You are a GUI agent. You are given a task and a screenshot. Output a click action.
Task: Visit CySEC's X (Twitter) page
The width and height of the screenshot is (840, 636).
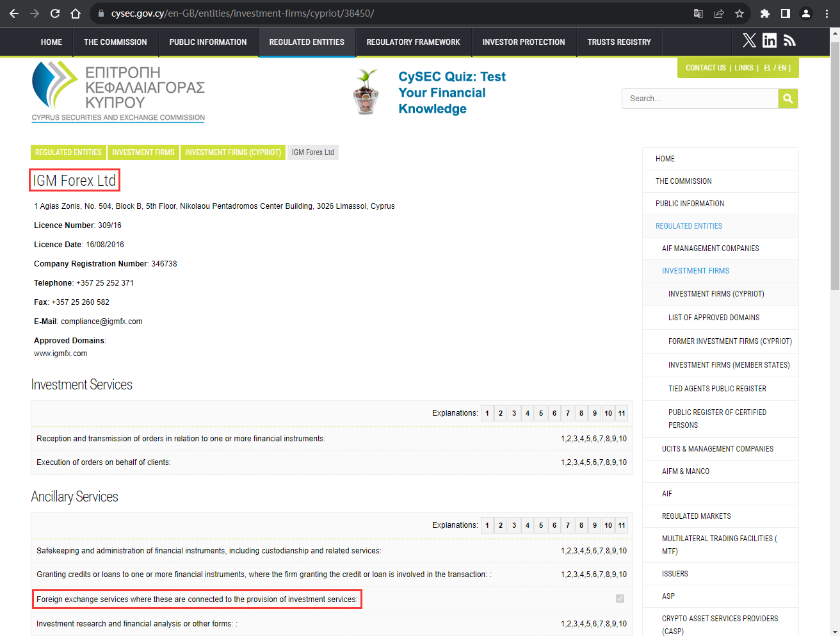tap(749, 41)
